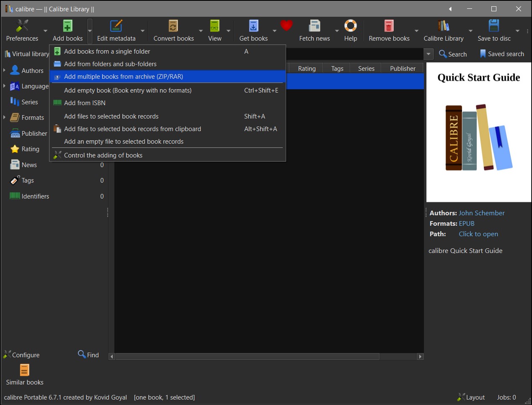Image resolution: width=532 pixels, height=405 pixels.
Task: Click the horizontal scrollbar of book list
Action: point(247,356)
